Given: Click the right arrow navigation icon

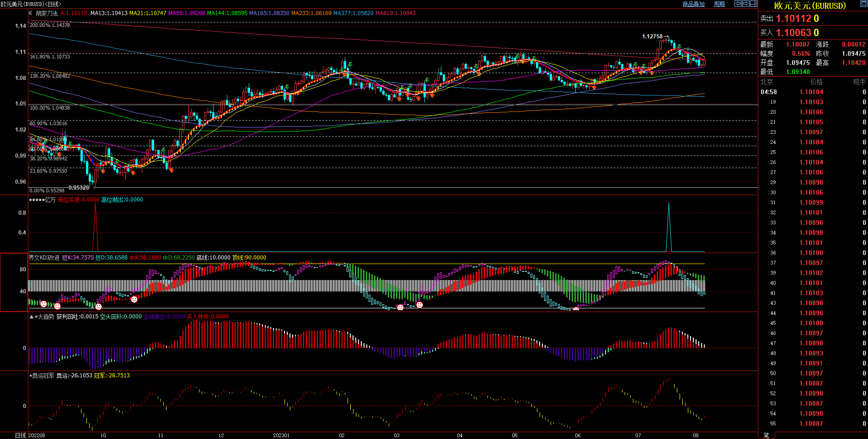Looking at the screenshot, I should pos(745,4).
